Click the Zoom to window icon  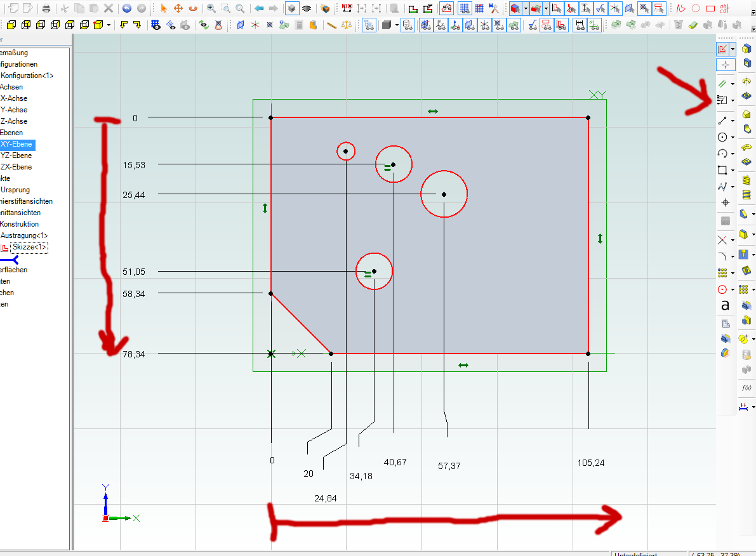(225, 8)
